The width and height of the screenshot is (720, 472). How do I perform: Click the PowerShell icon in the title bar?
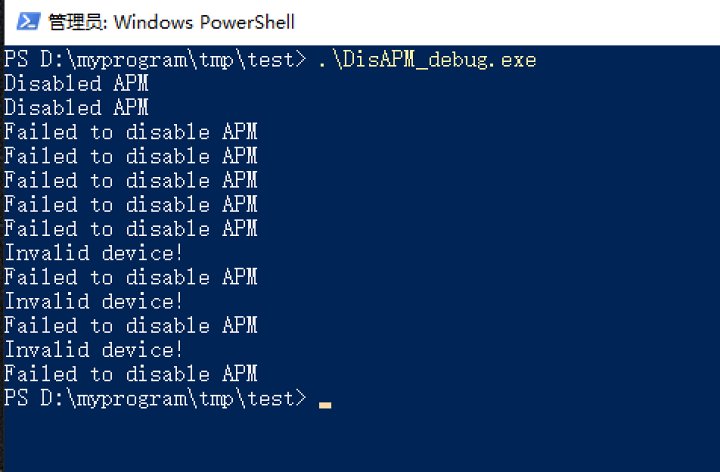click(30, 21)
